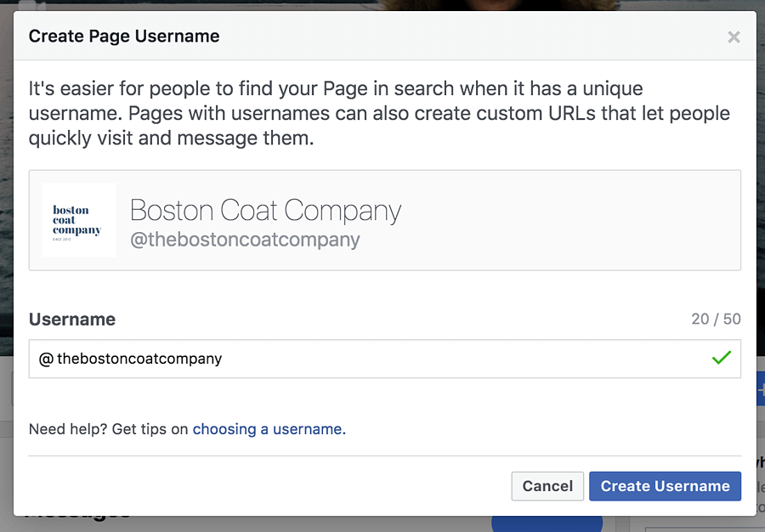Click the @ symbol prefix in the field
The image size is (765, 532).
[x=46, y=359]
